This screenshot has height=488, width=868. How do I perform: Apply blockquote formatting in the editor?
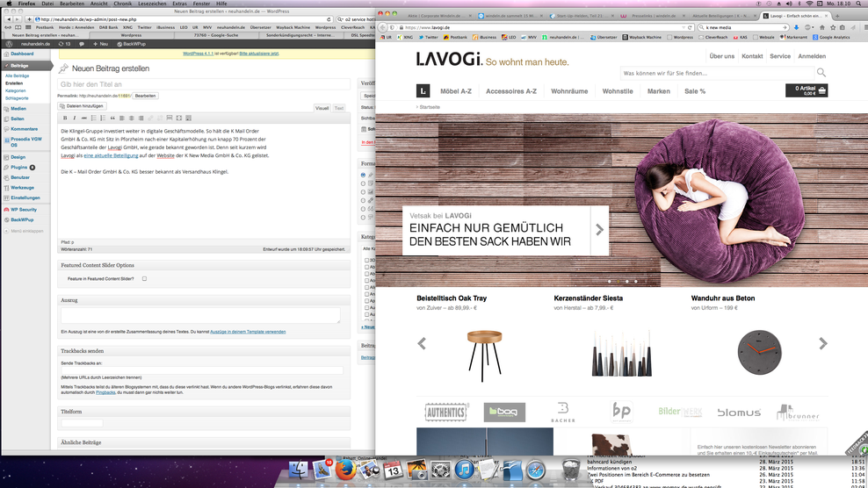112,118
